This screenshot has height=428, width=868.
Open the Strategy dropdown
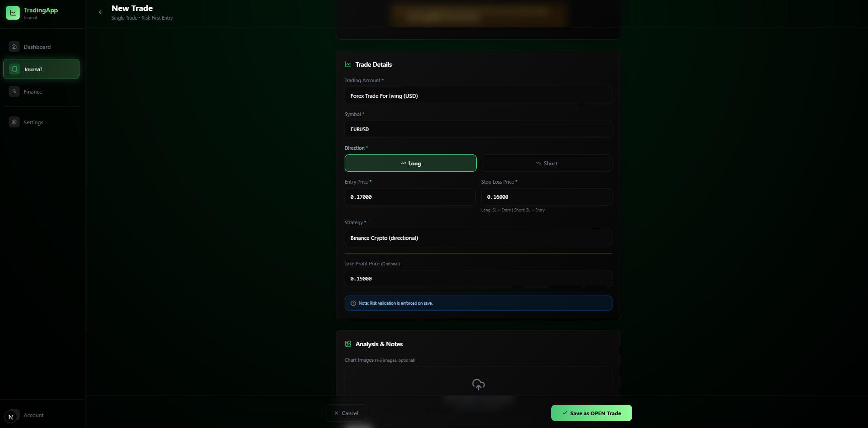point(478,238)
